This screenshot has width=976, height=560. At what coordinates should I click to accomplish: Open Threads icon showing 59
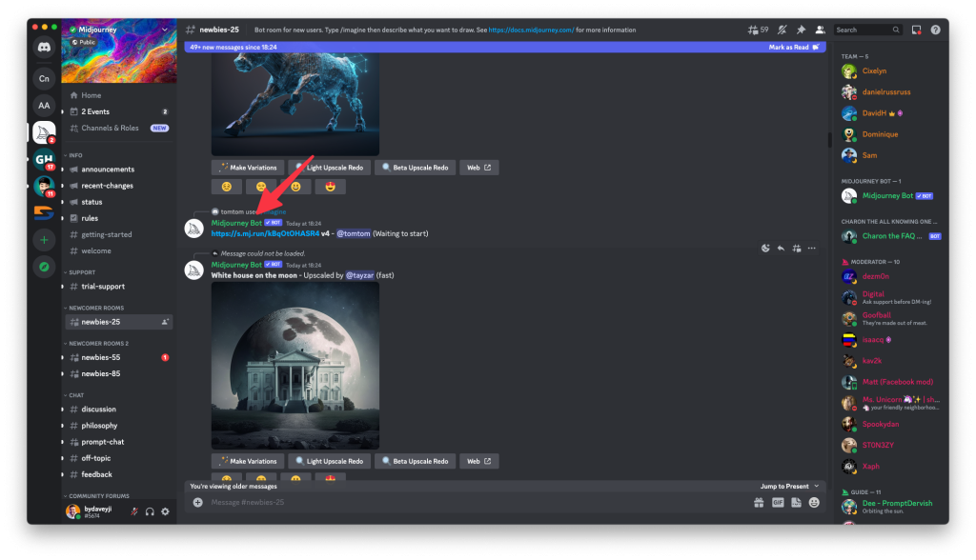pos(758,30)
